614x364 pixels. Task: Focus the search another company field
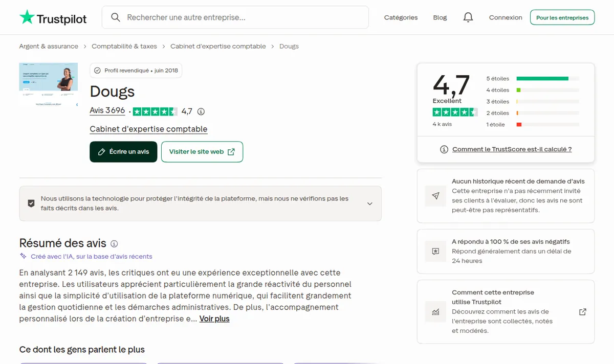point(235,17)
